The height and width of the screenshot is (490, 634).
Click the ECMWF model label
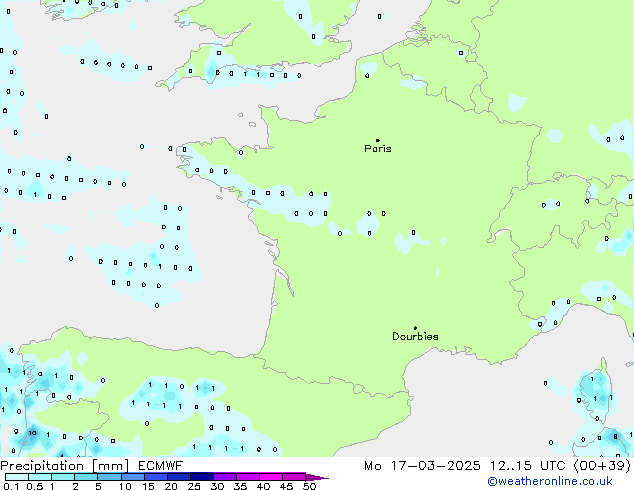161,466
